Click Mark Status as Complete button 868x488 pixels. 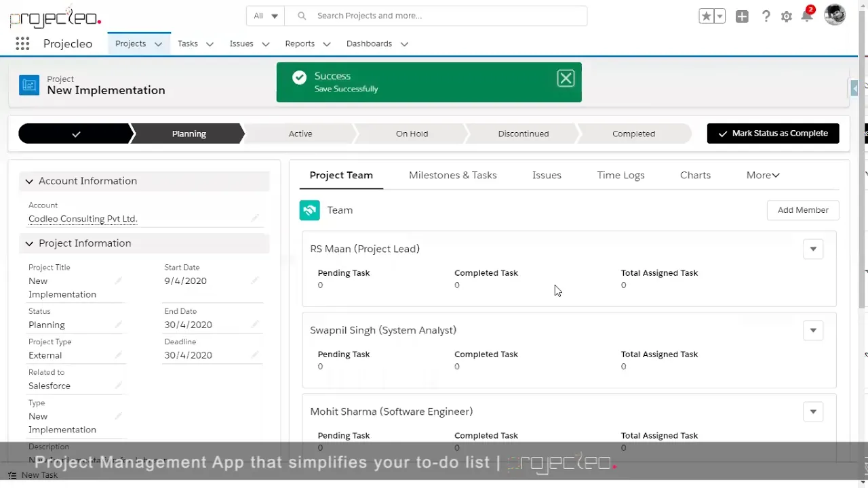tap(773, 134)
